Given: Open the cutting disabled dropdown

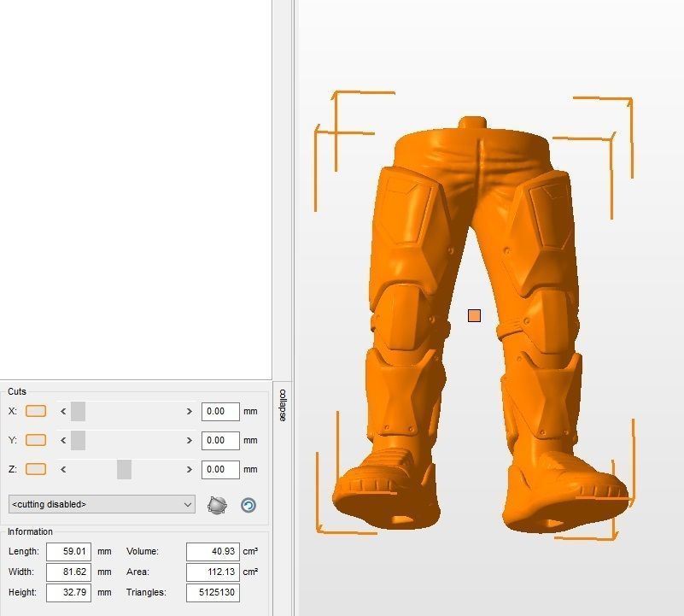Looking at the screenshot, I should (102, 504).
